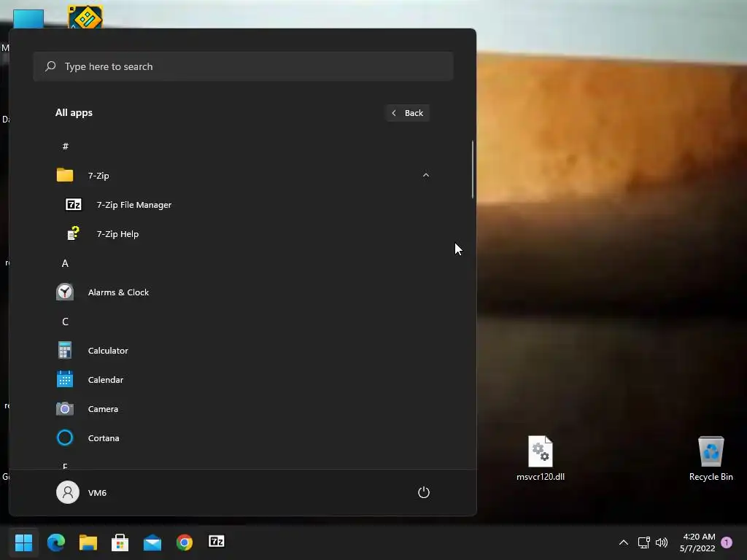The image size is (747, 560).
Task: Click the network icon in system tray
Action: (643, 542)
